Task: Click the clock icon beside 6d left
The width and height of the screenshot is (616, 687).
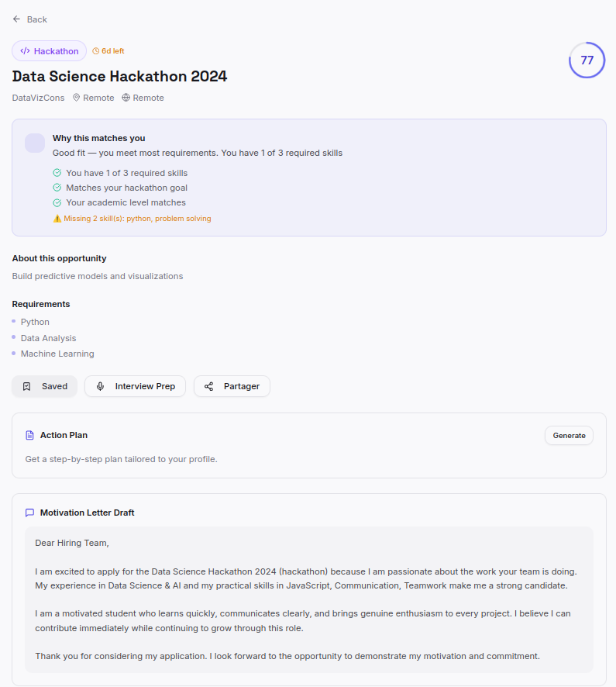Action: click(96, 51)
